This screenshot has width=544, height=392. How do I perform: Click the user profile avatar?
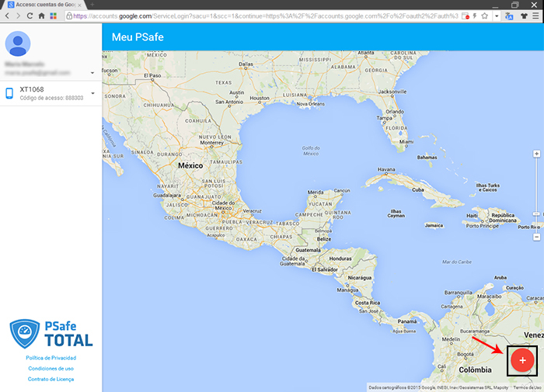click(x=21, y=44)
